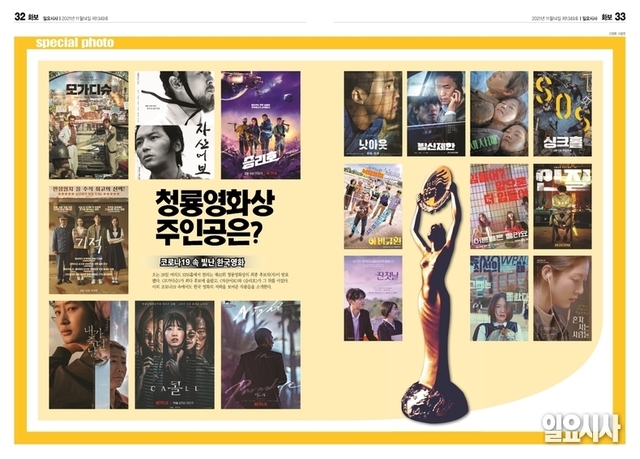Click the 어른들은 몰라요 poster
This screenshot has width=640, height=459.
click(x=499, y=206)
